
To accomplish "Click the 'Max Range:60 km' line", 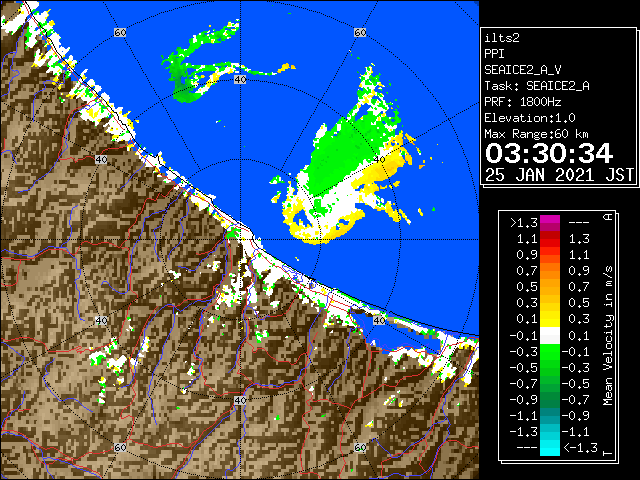I will 537,134.
